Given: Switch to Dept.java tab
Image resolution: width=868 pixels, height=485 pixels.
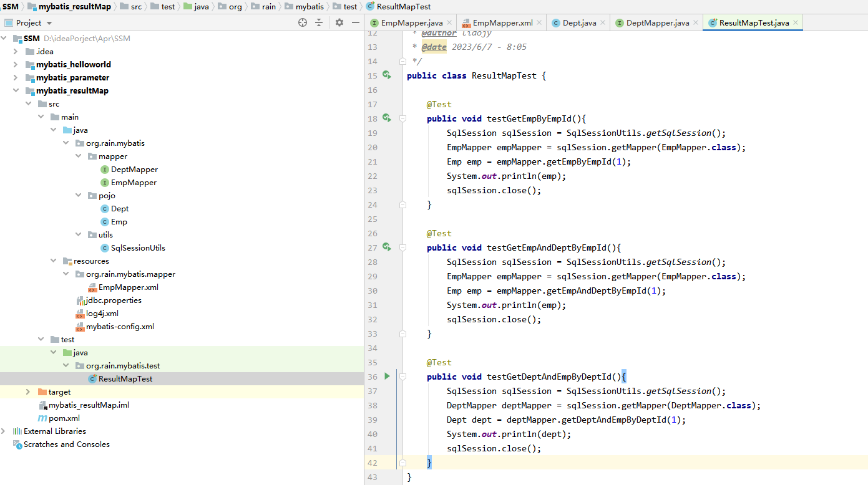Looking at the screenshot, I should [579, 22].
